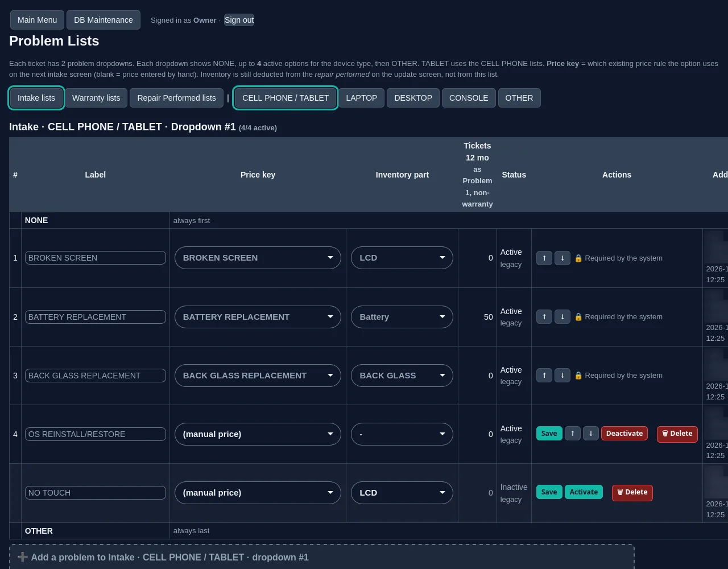Select CELL PHONE / TABLET device tab
The height and width of the screenshot is (569, 728).
pos(286,98)
